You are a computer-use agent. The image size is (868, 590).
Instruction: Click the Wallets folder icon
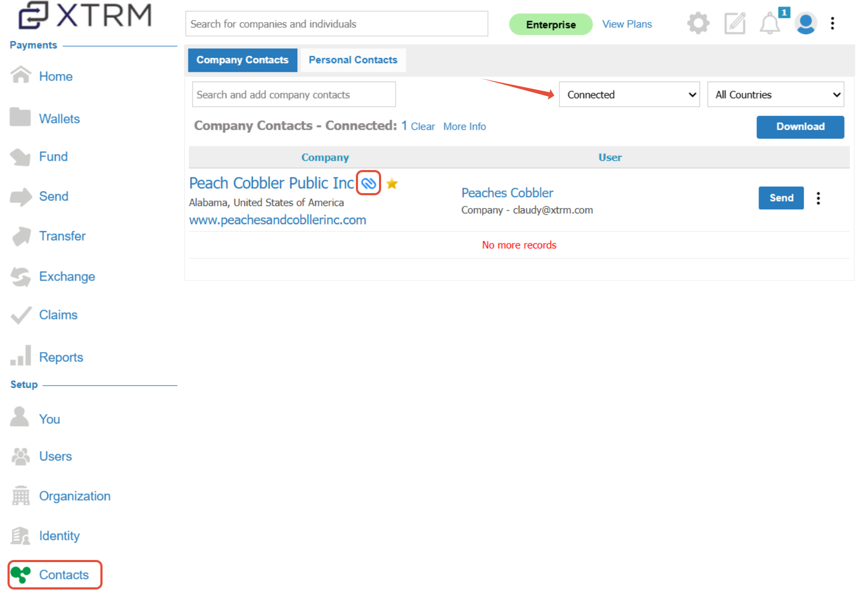[20, 117]
